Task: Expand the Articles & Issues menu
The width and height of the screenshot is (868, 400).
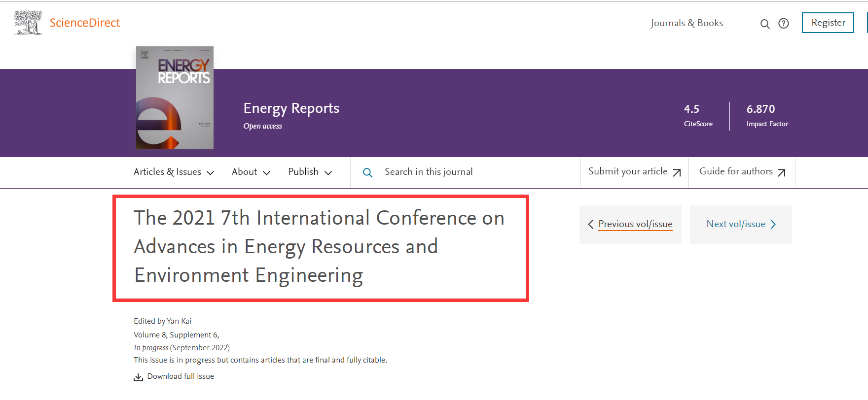Action: [x=174, y=172]
